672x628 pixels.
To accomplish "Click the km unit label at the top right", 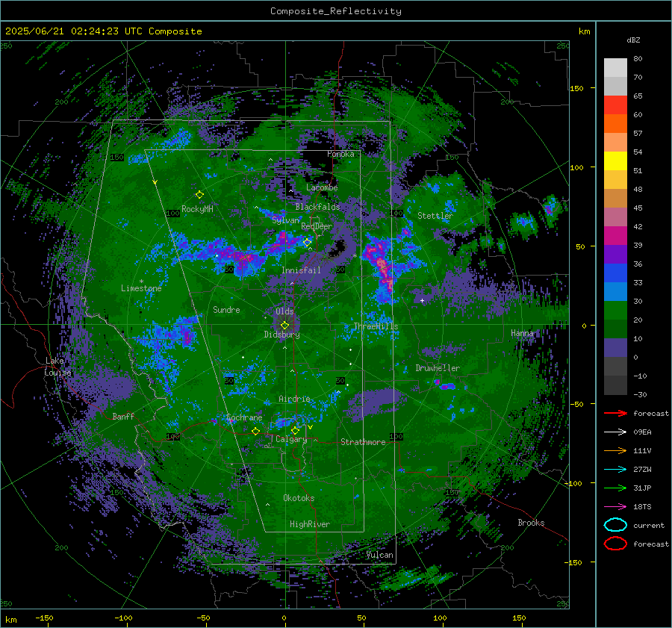I will pyautogui.click(x=584, y=31).
